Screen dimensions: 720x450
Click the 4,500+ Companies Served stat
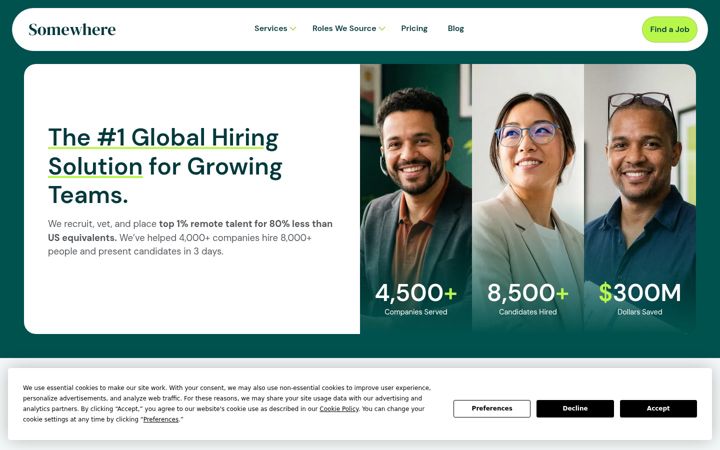tap(416, 298)
